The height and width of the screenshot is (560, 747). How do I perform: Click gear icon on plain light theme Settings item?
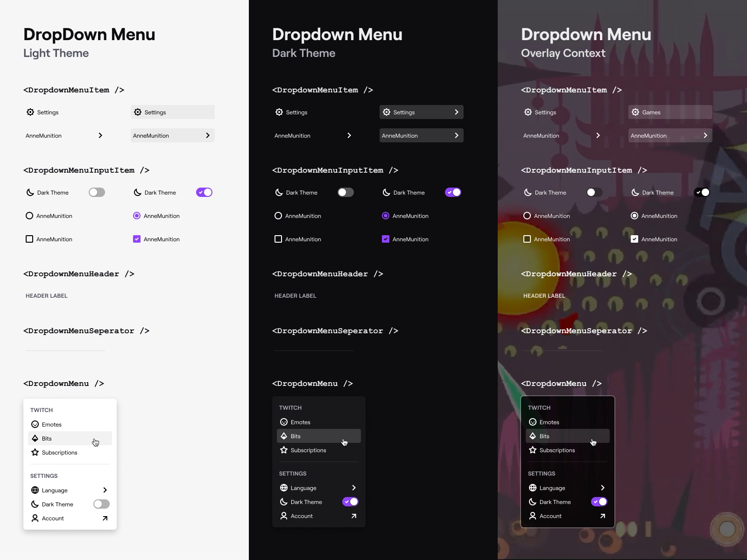30,112
